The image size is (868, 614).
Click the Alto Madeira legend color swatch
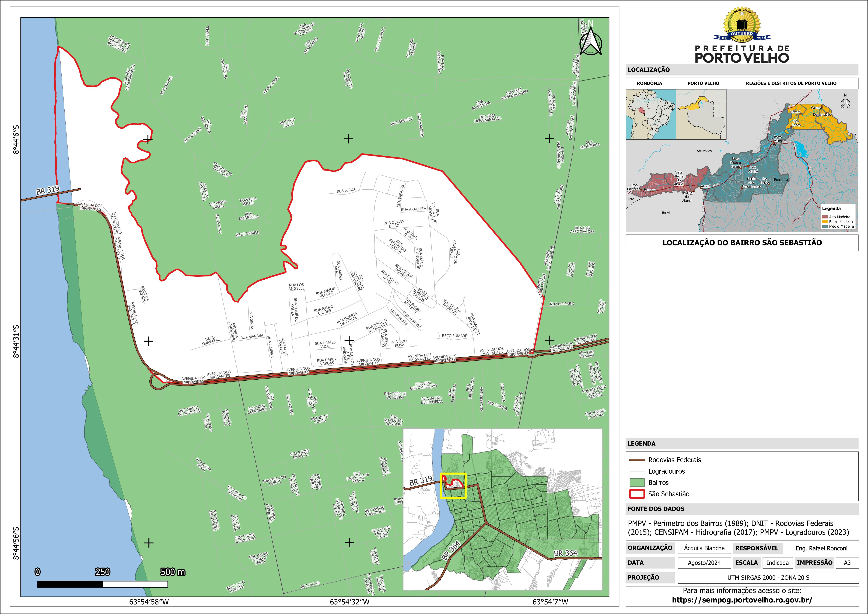(x=825, y=217)
